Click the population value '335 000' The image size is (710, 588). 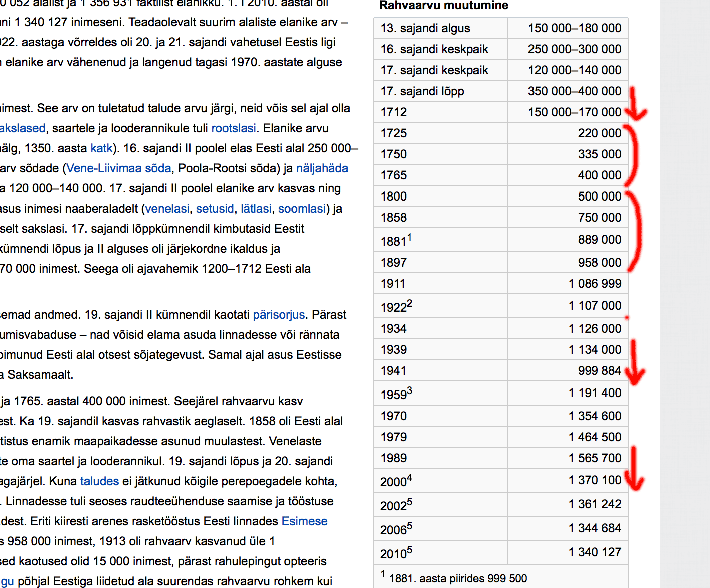[x=600, y=154]
